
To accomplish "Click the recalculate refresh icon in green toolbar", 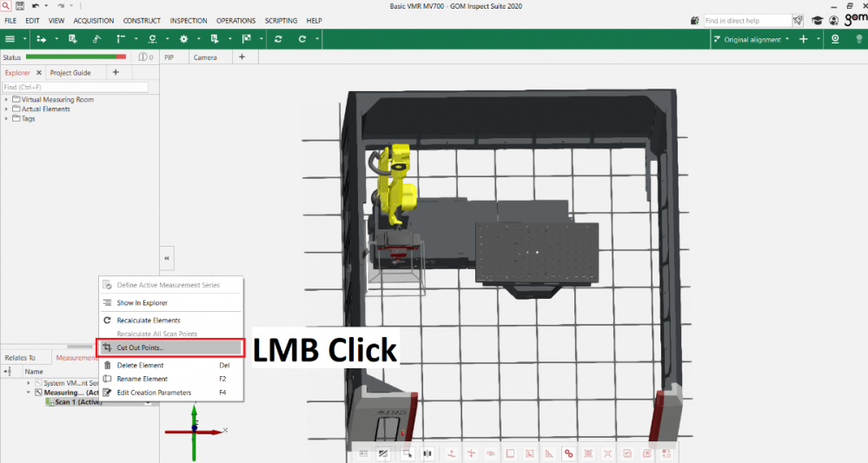I will pyautogui.click(x=278, y=39).
